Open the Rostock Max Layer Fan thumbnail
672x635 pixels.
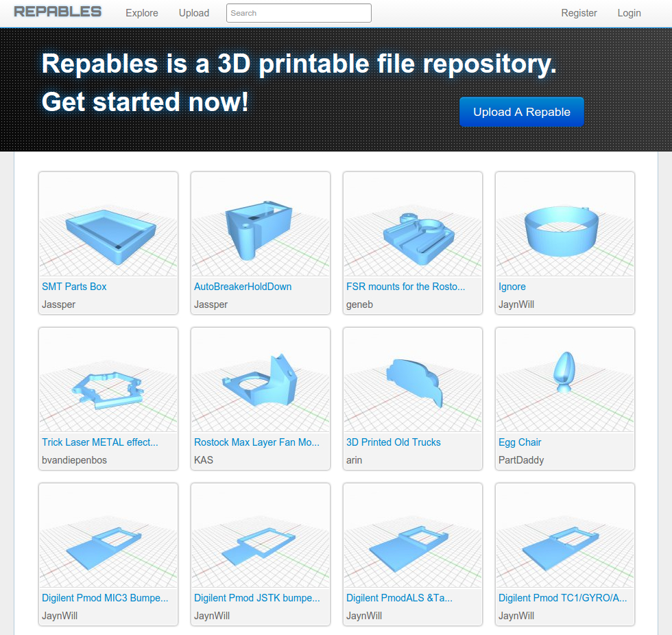(x=261, y=380)
